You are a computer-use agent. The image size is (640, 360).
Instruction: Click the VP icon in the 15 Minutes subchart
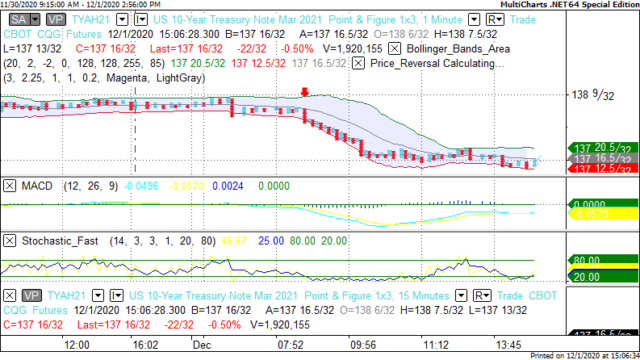pyautogui.click(x=31, y=296)
